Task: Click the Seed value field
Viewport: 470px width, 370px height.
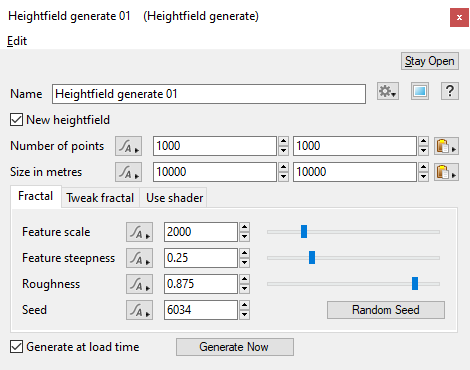Action: tap(201, 310)
